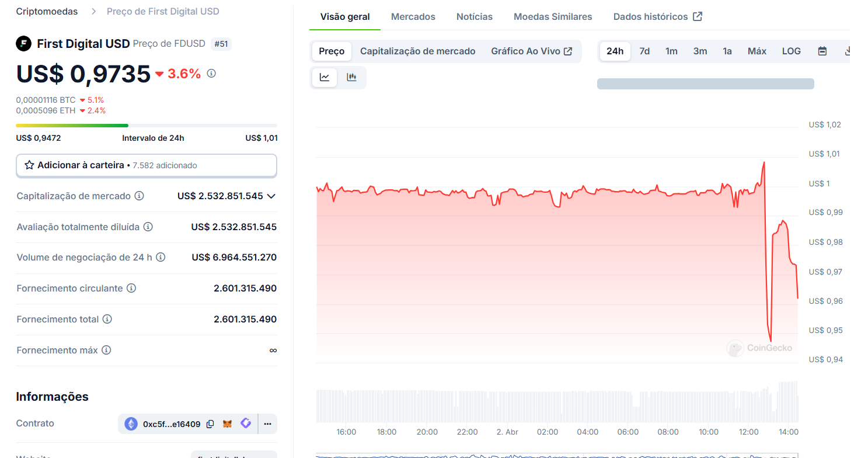Viewport: 868px width, 458px height.
Task: Add token to MetaMask via fox icon
Action: pos(228,424)
